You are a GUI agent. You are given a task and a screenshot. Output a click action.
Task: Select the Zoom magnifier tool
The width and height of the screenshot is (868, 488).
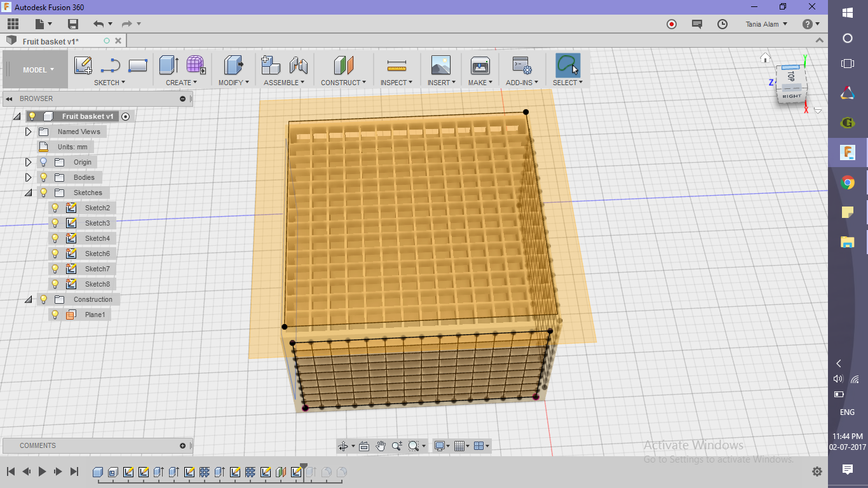click(397, 446)
